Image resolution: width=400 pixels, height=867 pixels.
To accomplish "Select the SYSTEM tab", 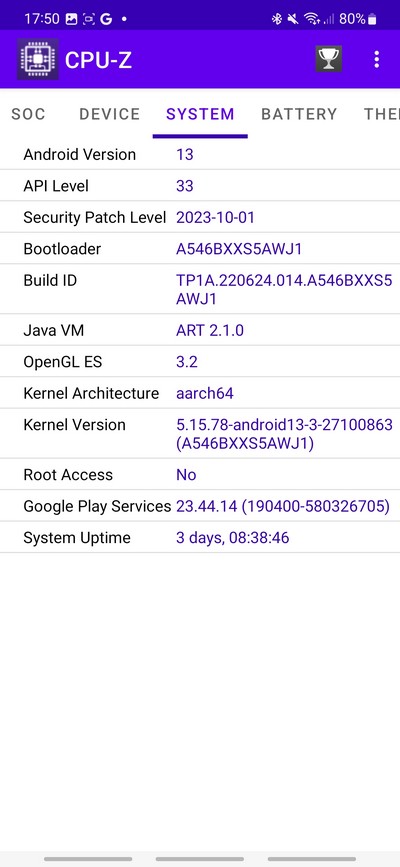I will (x=200, y=114).
